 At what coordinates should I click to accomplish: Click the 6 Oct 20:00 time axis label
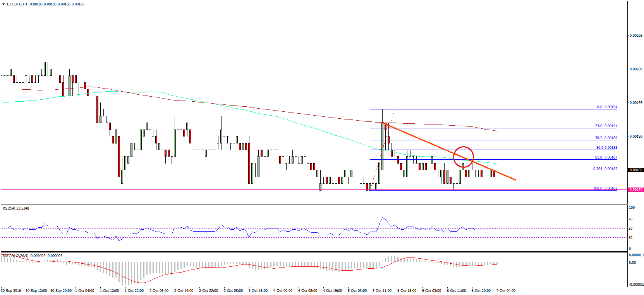[x=481, y=291]
